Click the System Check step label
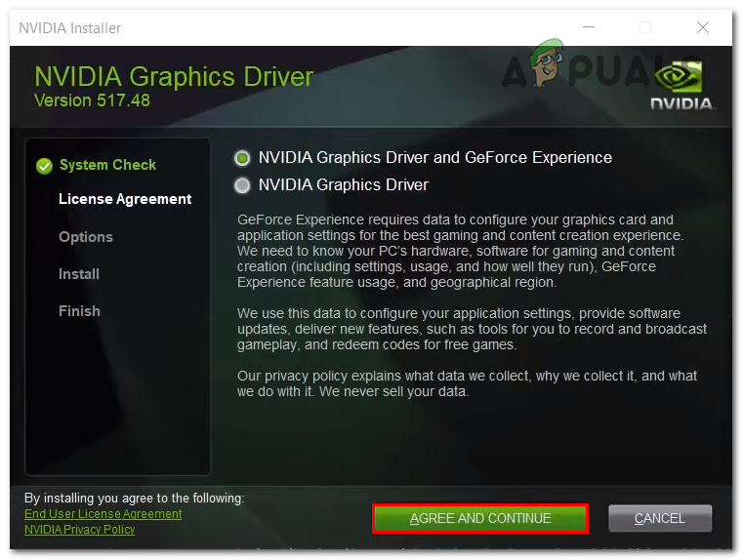The width and height of the screenshot is (743, 560). point(107,165)
